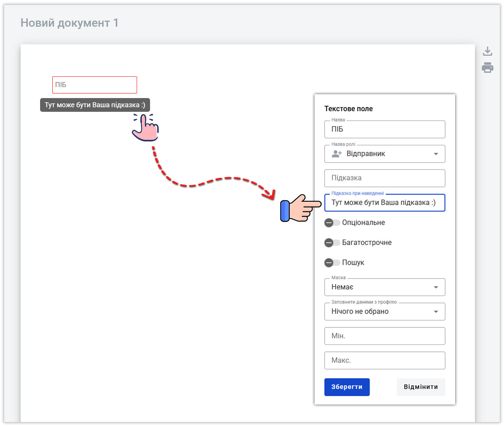
Task: Click the add-person role icon
Action: [x=336, y=154]
